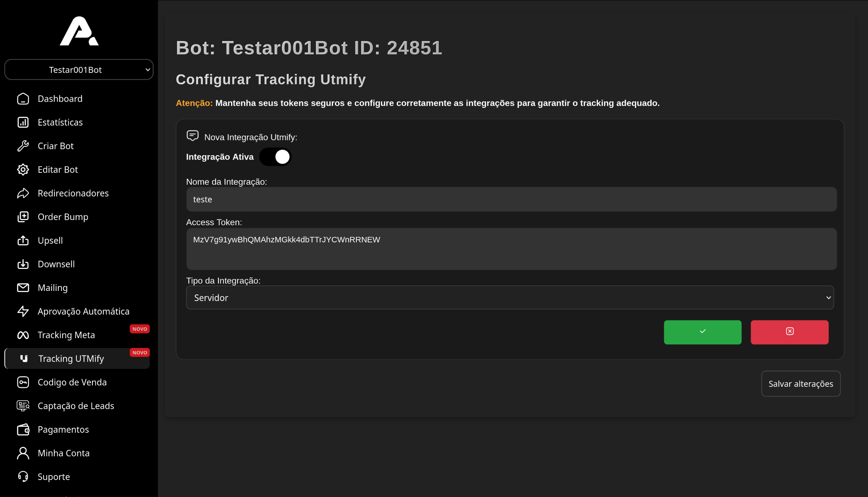868x497 pixels.
Task: Click the Estatísticas bar chart icon
Action: (23, 122)
